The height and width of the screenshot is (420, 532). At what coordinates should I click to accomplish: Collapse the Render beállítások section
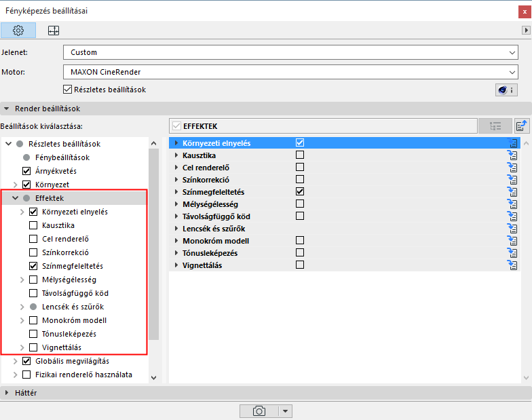7,109
